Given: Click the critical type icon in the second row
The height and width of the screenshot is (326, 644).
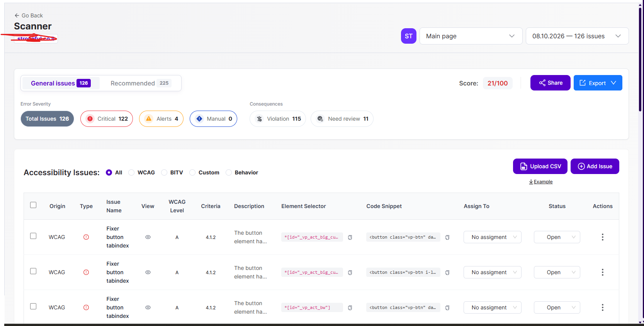Looking at the screenshot, I should pos(86,272).
